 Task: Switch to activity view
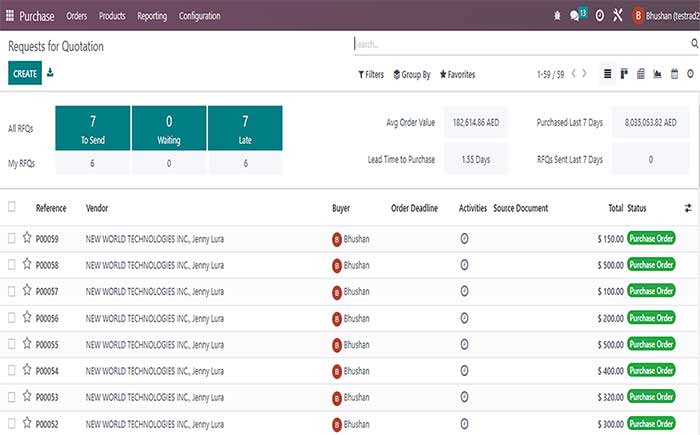(x=690, y=74)
